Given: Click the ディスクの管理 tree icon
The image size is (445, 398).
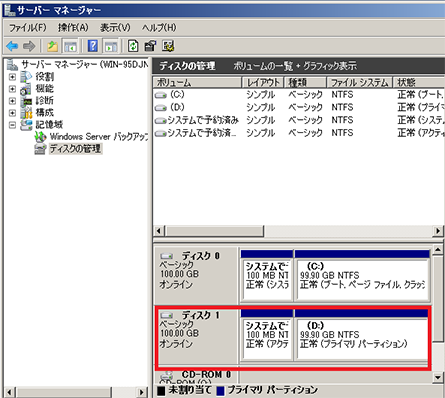Looking at the screenshot, I should pos(40,149).
